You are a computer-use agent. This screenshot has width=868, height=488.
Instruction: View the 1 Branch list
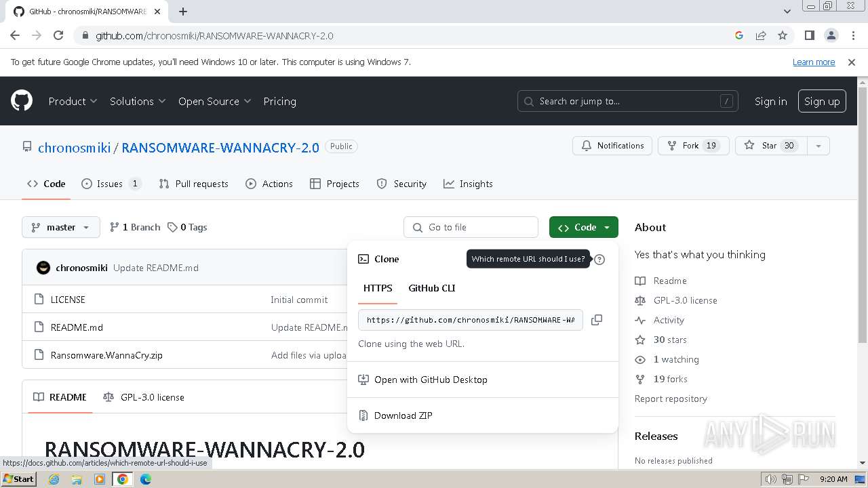pyautogui.click(x=135, y=227)
